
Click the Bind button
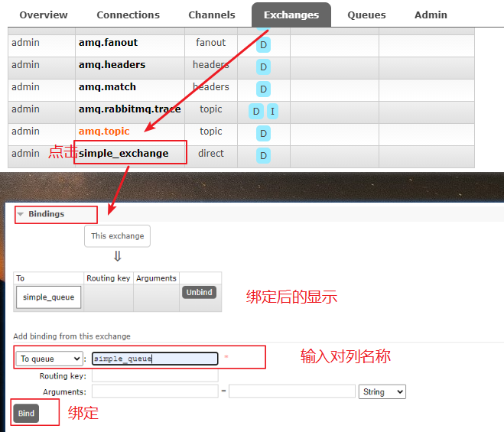26,414
